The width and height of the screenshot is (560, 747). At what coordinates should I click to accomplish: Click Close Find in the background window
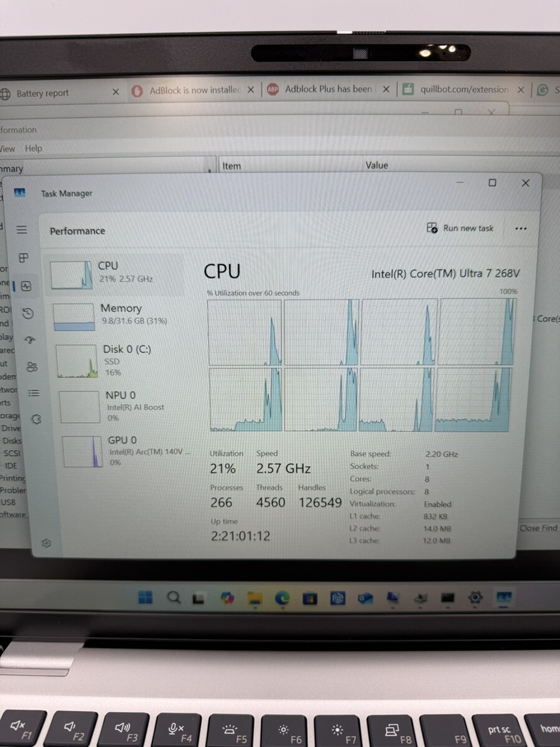(539, 528)
